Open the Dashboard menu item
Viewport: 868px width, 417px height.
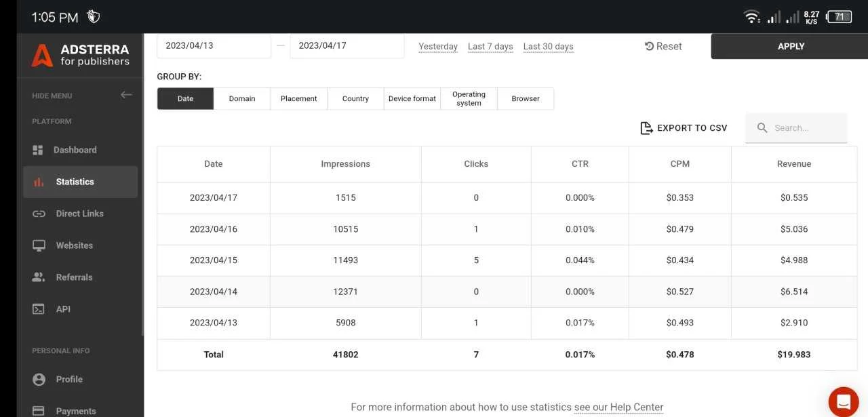pos(80,150)
